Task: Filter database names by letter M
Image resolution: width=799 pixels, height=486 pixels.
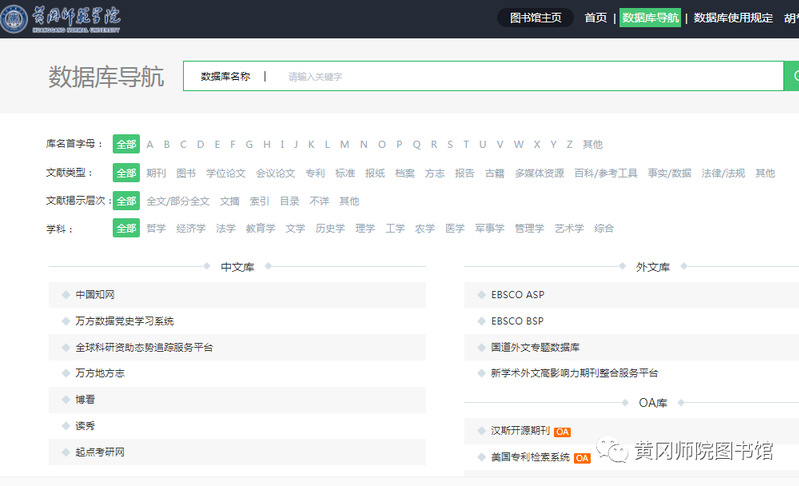Action: click(x=344, y=144)
